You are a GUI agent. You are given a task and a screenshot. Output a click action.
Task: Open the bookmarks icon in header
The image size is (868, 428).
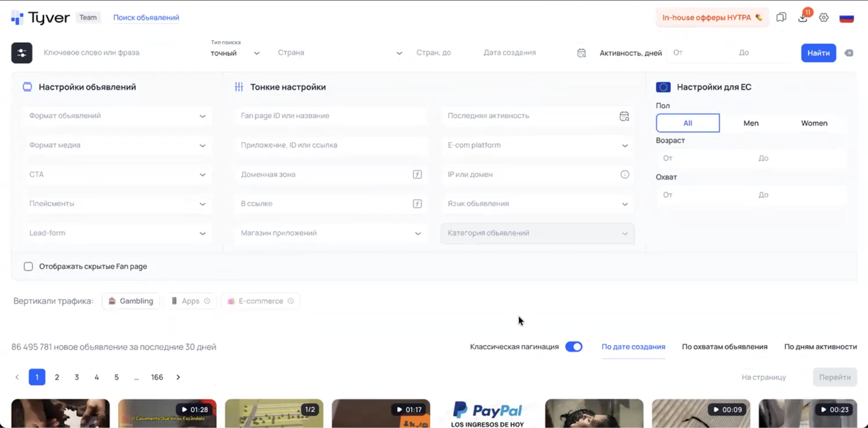[781, 17]
